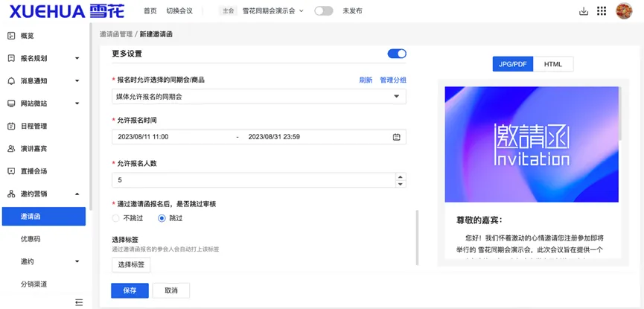The width and height of the screenshot is (644, 309).
Task: Toggle the 更多设置 switch off
Action: point(397,54)
